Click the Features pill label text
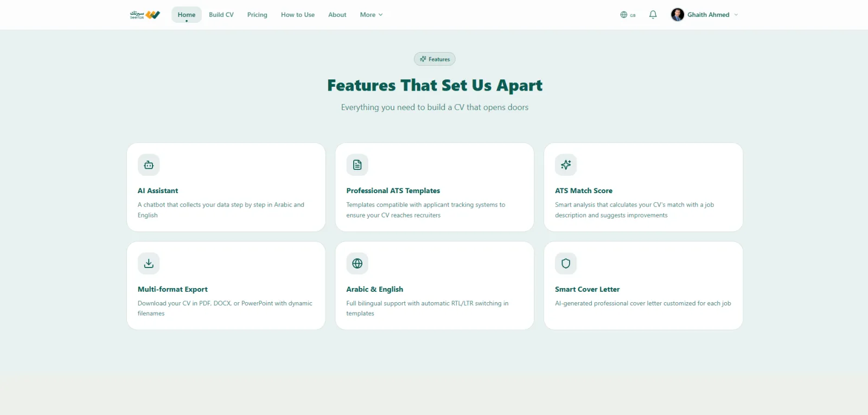 tap(439, 59)
